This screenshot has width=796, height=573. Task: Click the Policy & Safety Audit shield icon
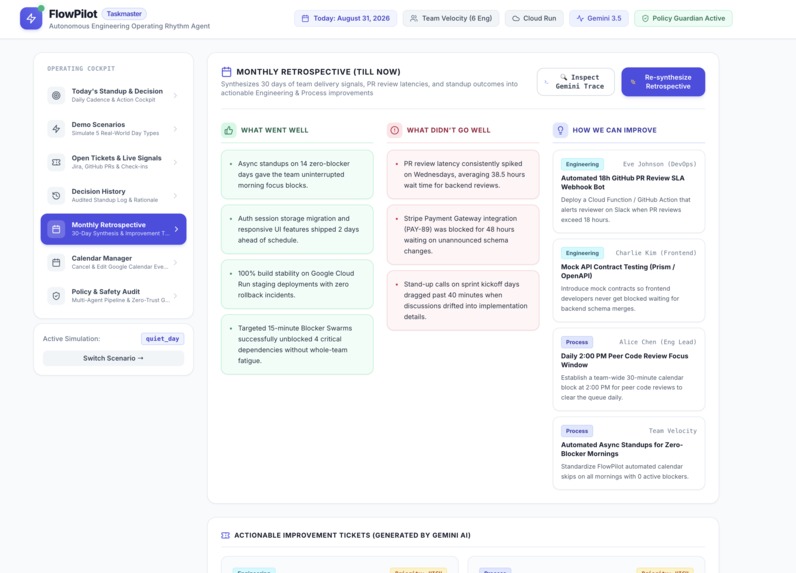[x=56, y=296]
